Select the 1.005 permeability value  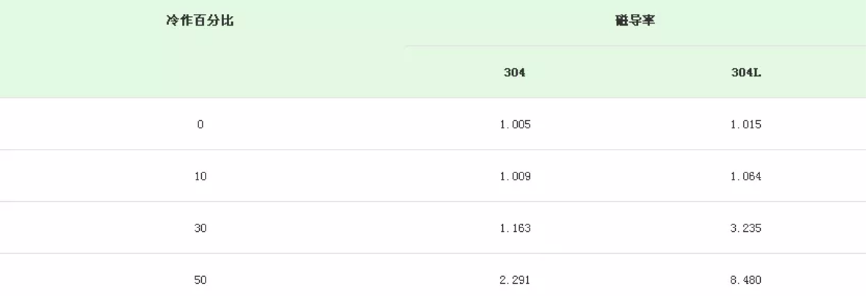coord(515,125)
